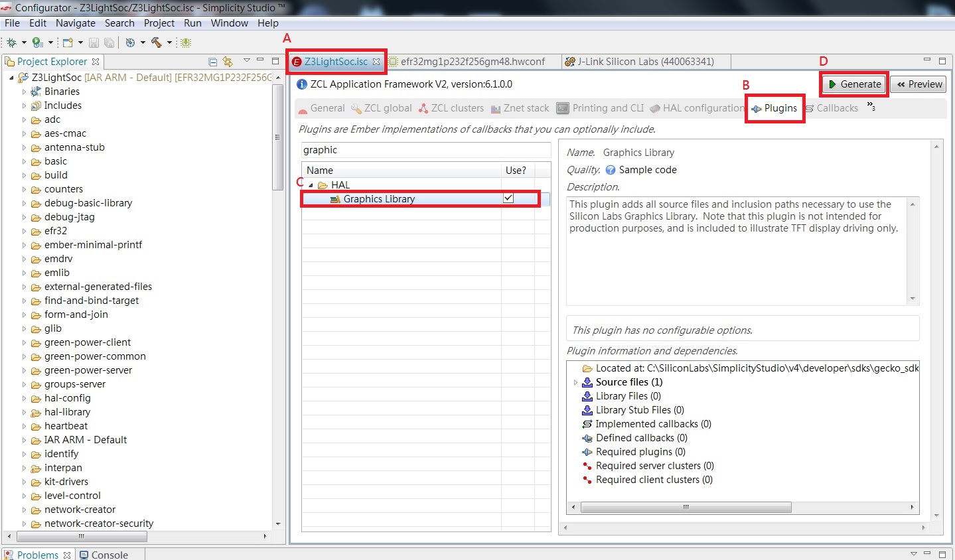The height and width of the screenshot is (560, 955).
Task: Click the Build hammer toolbar icon
Action: click(x=157, y=42)
